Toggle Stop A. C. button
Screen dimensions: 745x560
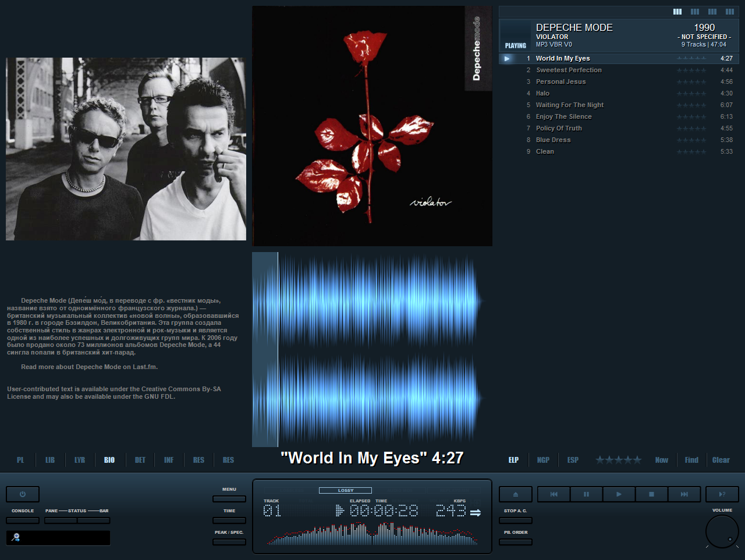(516, 520)
